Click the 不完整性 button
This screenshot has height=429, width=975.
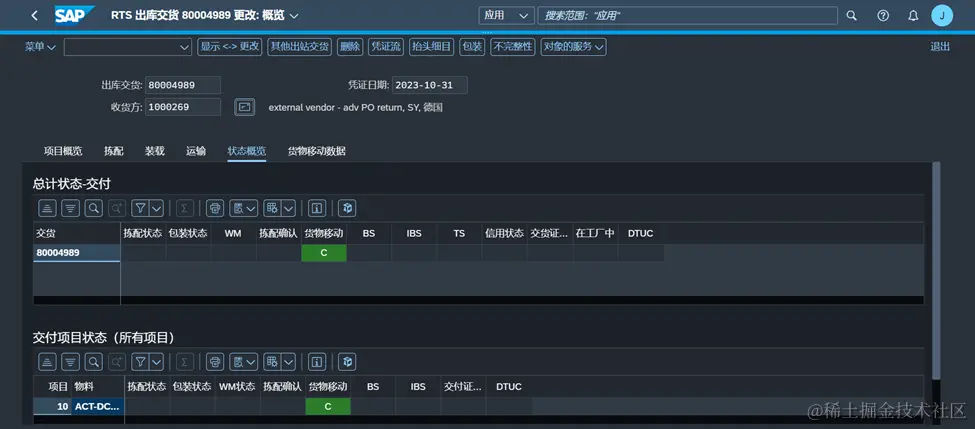[512, 47]
